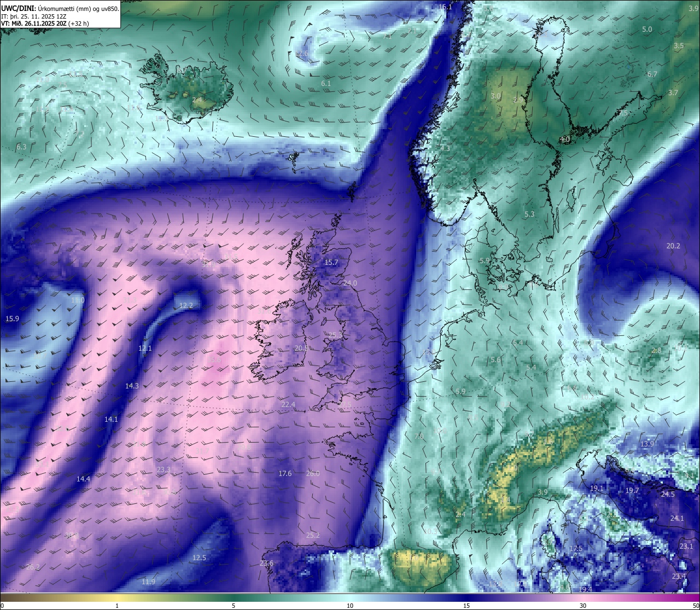Screen dimensions: 700x610
Task: Click the 19.7 value over the Adriatic
Action: point(632,490)
